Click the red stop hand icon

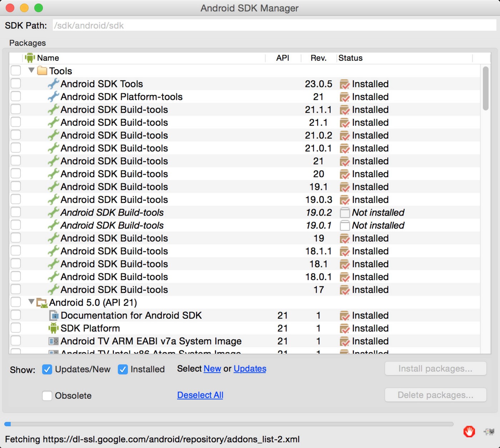[469, 432]
